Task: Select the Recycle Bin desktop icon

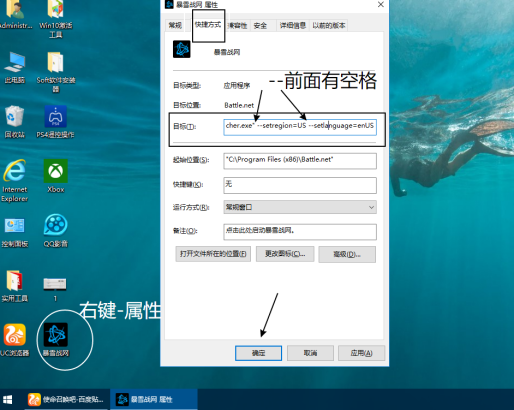Action: coord(14,122)
